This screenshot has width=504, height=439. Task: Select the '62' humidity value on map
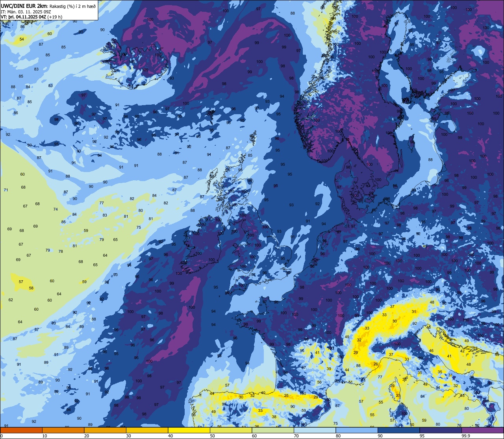pyautogui.click(x=11, y=300)
